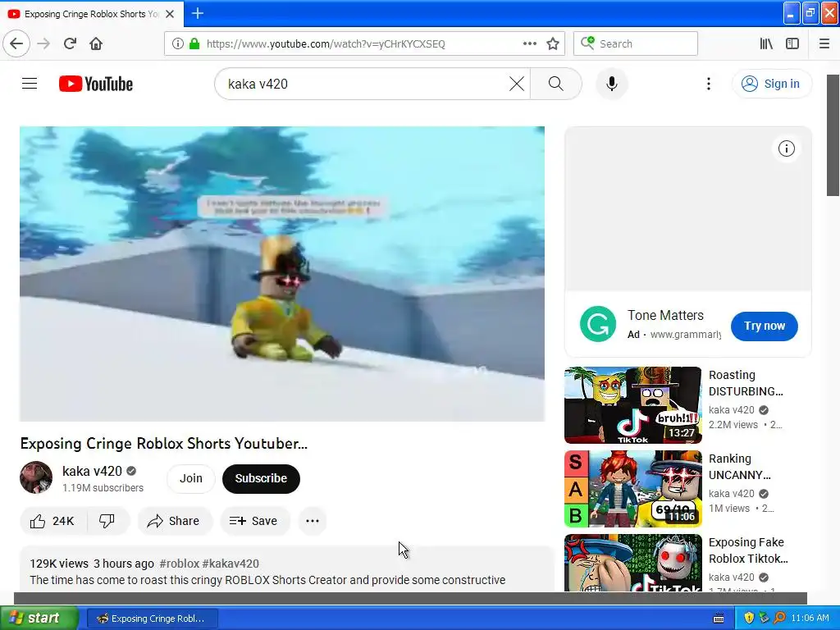Open the browser home page

click(x=96, y=43)
